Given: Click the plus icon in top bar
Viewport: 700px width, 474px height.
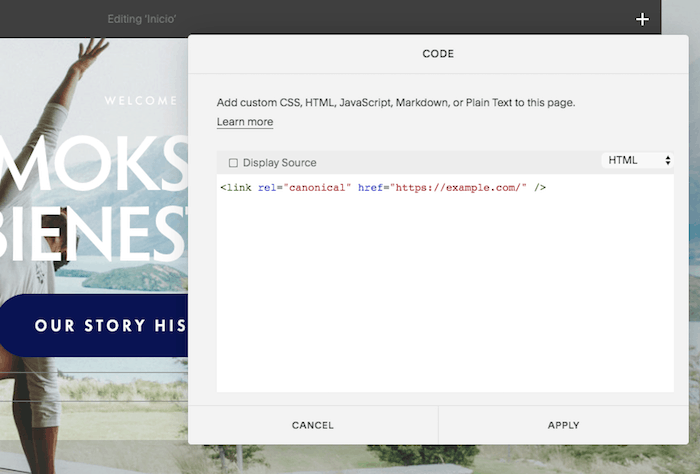Looking at the screenshot, I should click(x=642, y=19).
